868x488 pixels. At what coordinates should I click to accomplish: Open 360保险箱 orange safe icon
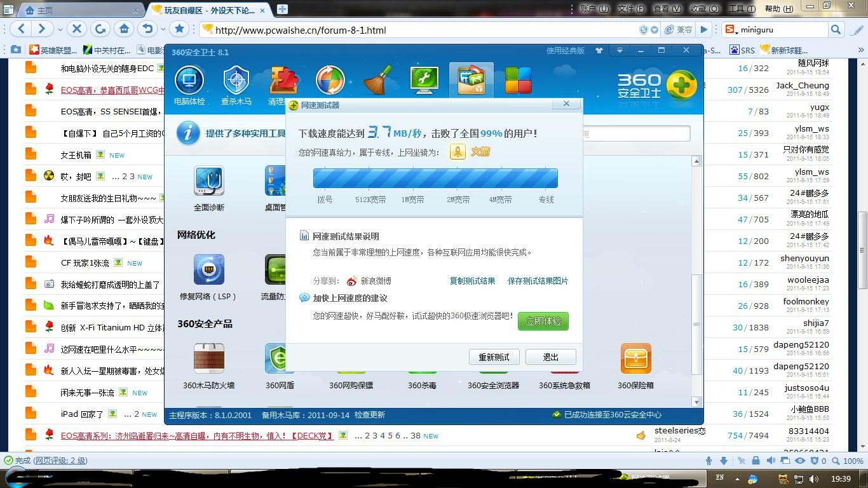635,366
